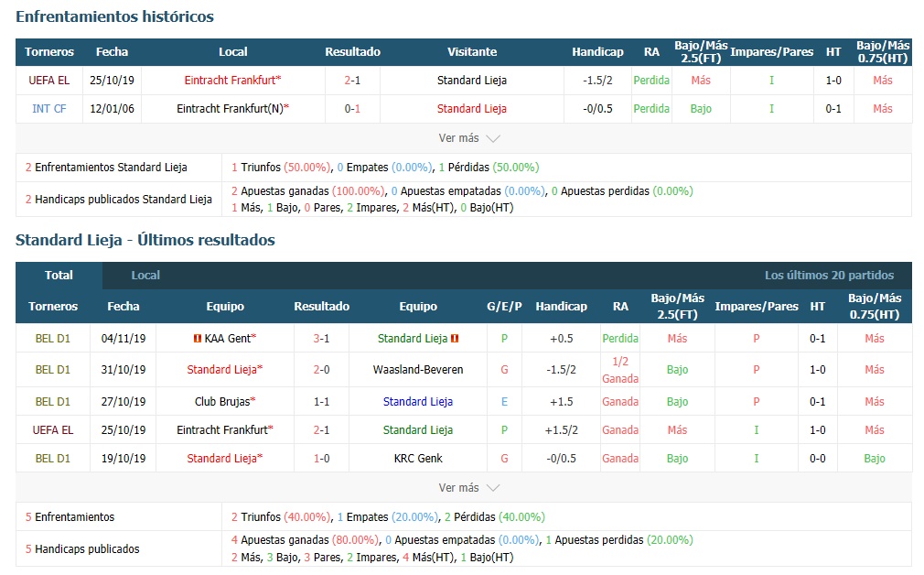The image size is (924, 575).
Task: Open BEL D1 link in 04/11/19 row
Action: point(53,339)
